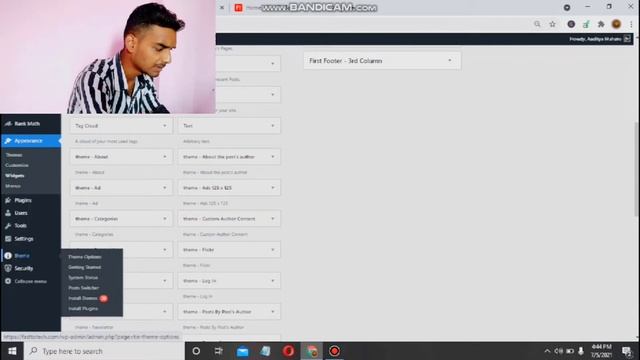
Task: Click the green extension icon in toolbar
Action: [586, 24]
